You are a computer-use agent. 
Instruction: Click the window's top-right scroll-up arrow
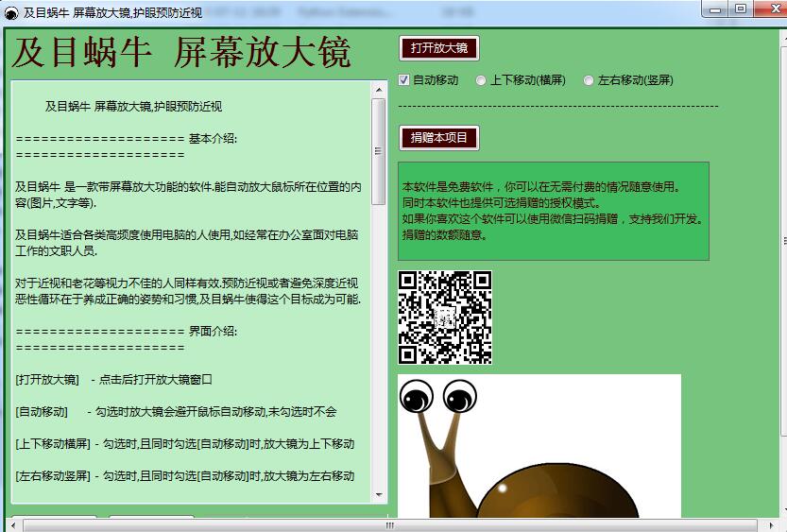click(x=783, y=38)
